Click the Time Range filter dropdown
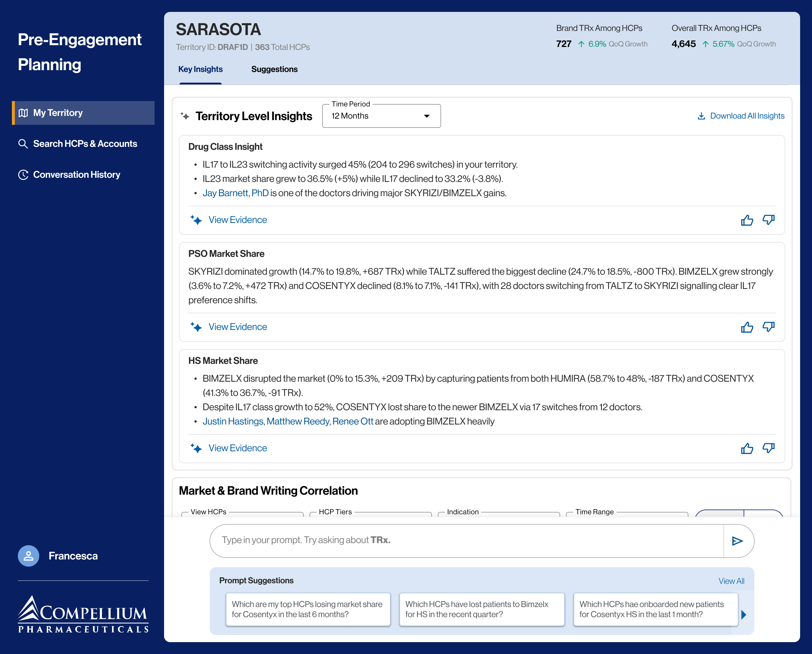812x654 pixels. click(x=627, y=513)
